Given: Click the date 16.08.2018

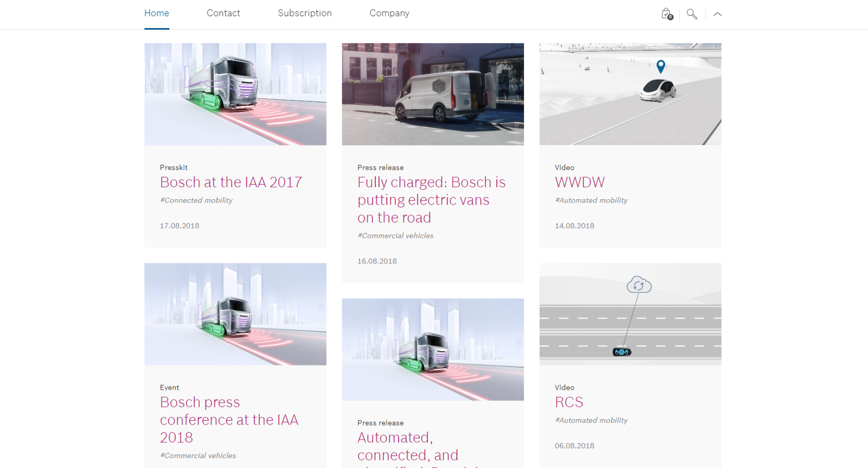Looking at the screenshot, I should pos(377,261).
